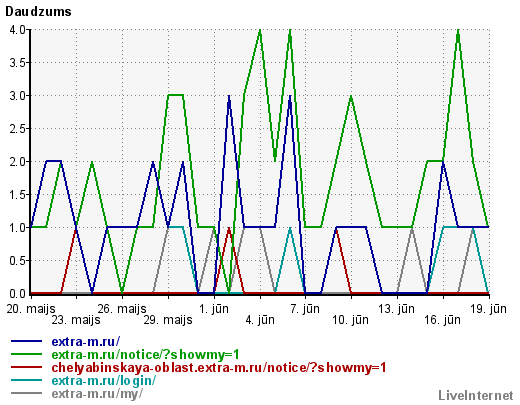Click the green legend line swatch
The image size is (520, 405).
tap(27, 354)
